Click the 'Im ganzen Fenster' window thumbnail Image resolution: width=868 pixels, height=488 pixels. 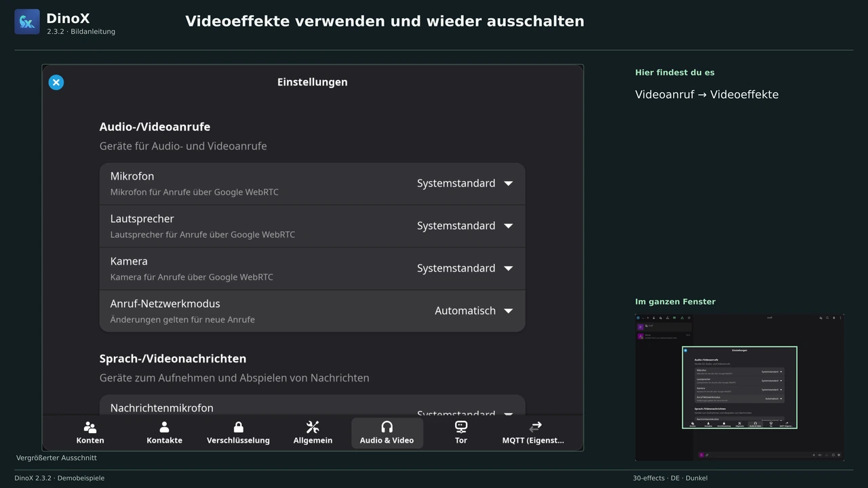point(740,388)
